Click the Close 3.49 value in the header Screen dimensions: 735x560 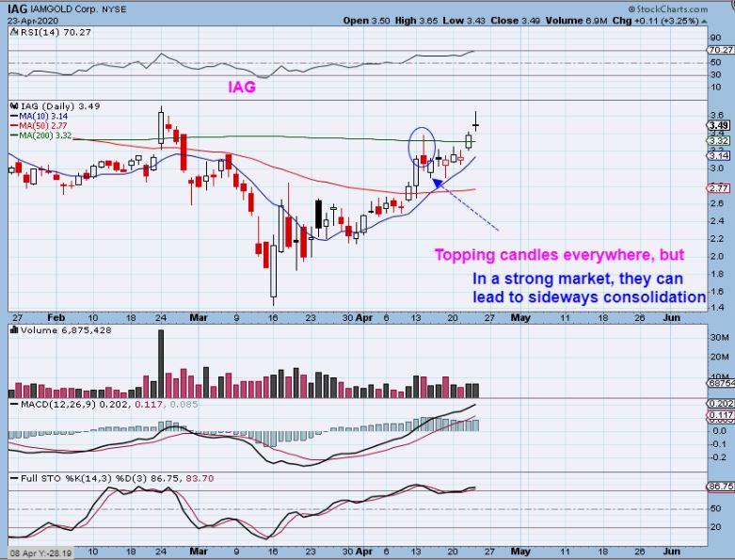coord(515,21)
